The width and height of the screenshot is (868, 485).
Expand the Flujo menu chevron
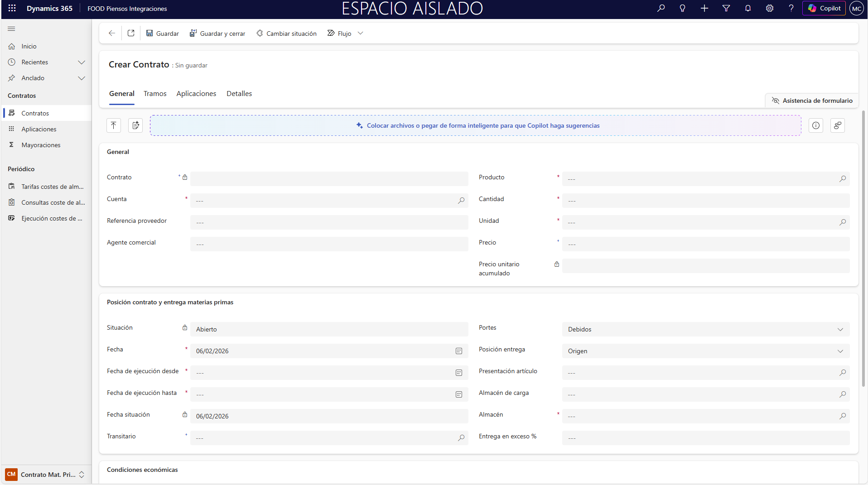361,33
